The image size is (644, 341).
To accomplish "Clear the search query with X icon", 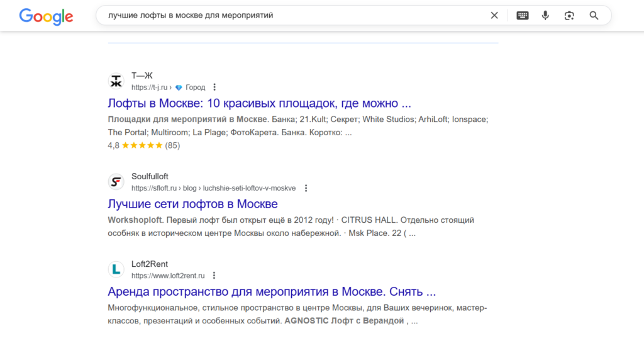I will tap(494, 16).
